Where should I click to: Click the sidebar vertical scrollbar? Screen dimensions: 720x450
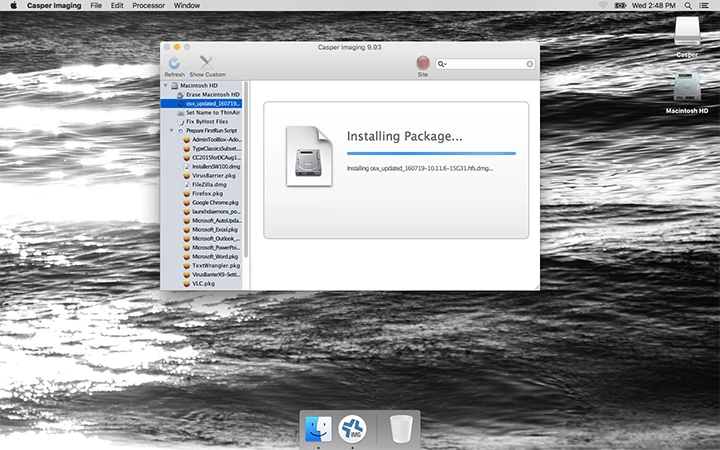(x=246, y=170)
